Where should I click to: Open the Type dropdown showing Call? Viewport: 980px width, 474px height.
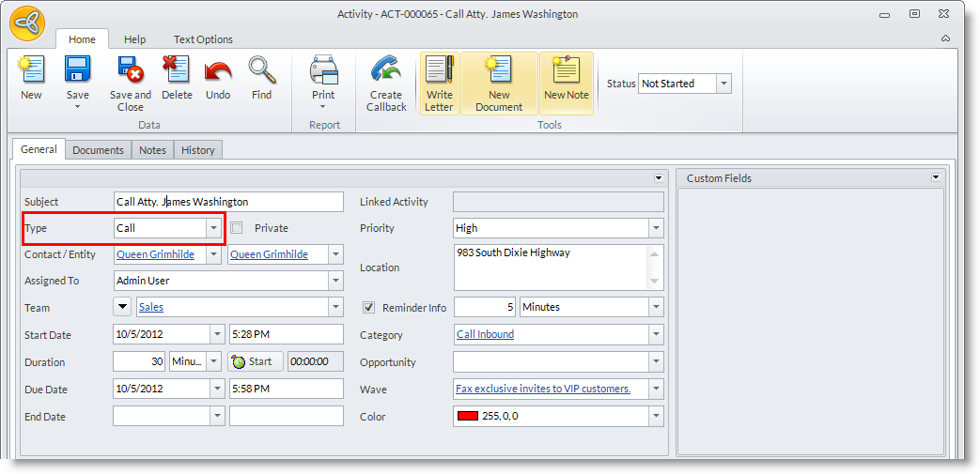tap(214, 228)
